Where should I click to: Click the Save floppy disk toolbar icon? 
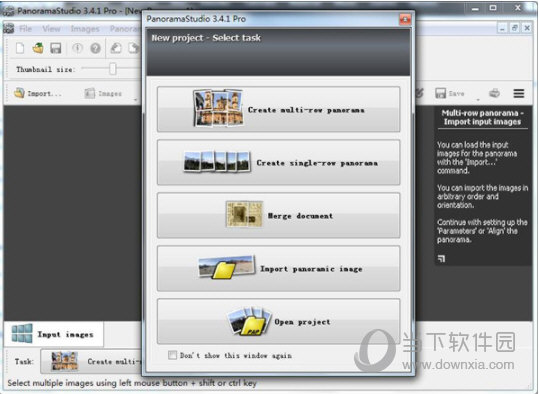point(56,48)
